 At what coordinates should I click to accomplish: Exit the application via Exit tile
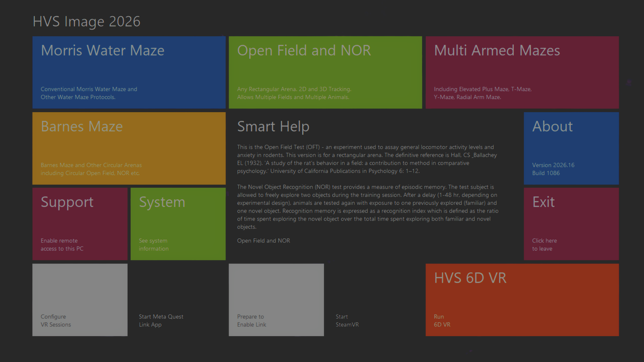[570, 224]
